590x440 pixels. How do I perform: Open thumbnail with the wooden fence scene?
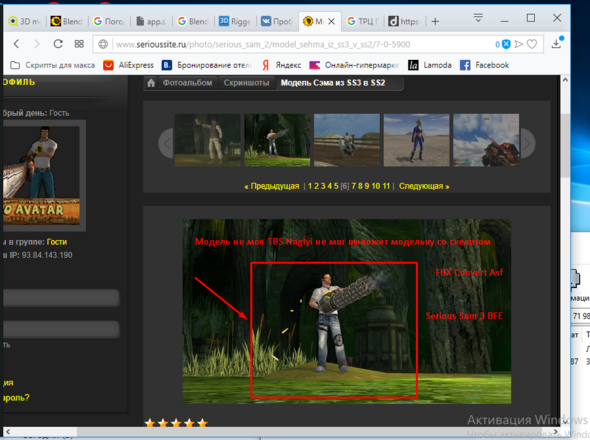[x=347, y=140]
